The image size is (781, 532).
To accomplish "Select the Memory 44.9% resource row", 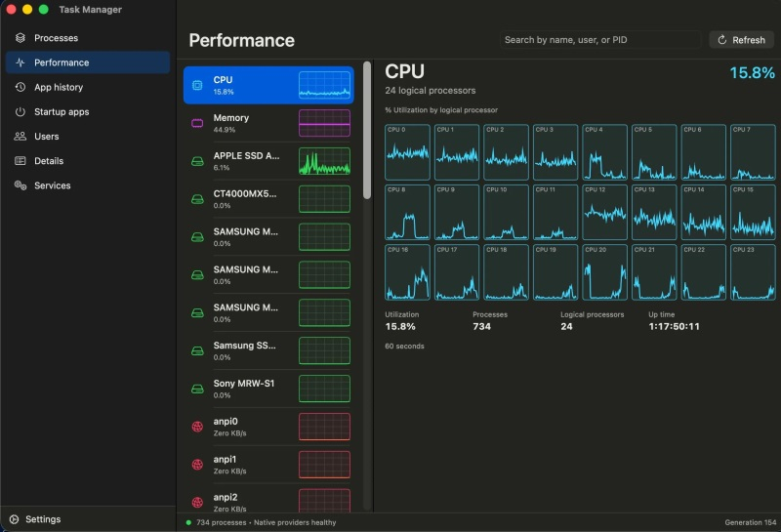I will [268, 123].
